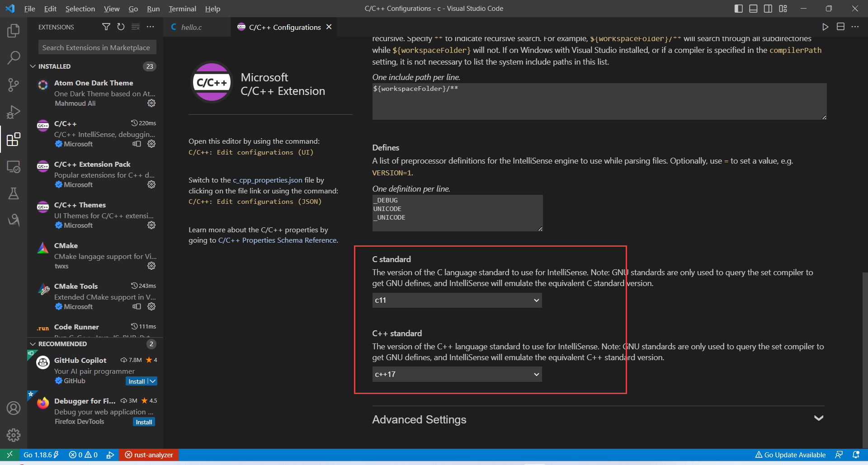Open settings gear for C/C++ Extension Pack
Screen dimensions: 868x465
click(151, 184)
